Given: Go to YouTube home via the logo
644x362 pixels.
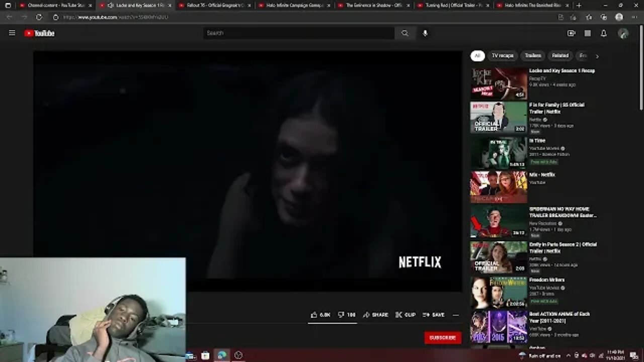Looking at the screenshot, I should pyautogui.click(x=39, y=33).
